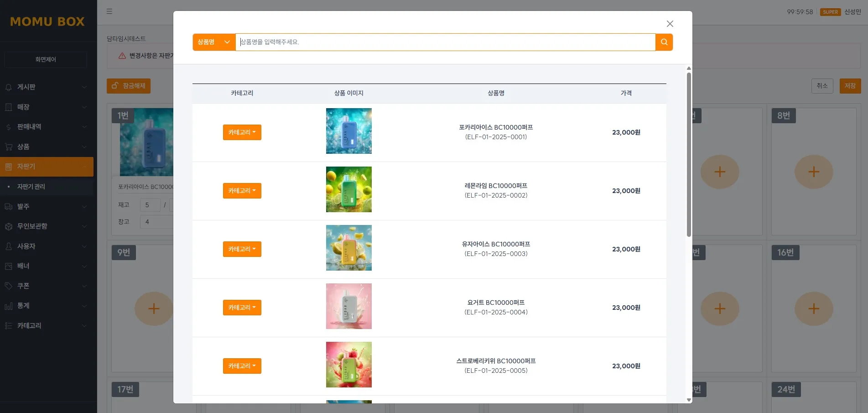The height and width of the screenshot is (413, 868).
Task: Click the 게시판 bell icon in sidebar
Action: pos(8,87)
